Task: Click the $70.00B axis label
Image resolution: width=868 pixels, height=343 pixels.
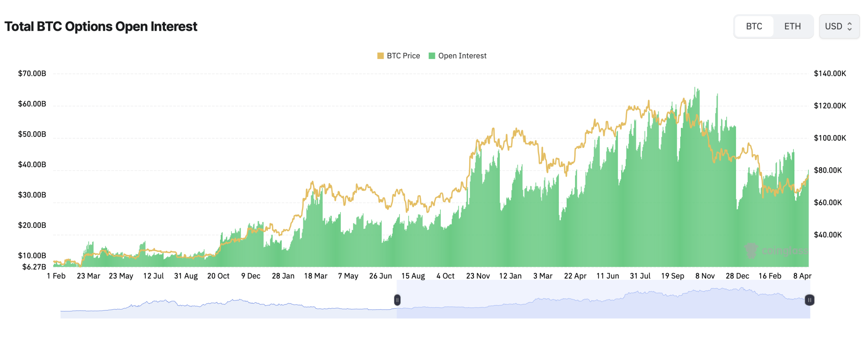Action: (x=32, y=73)
